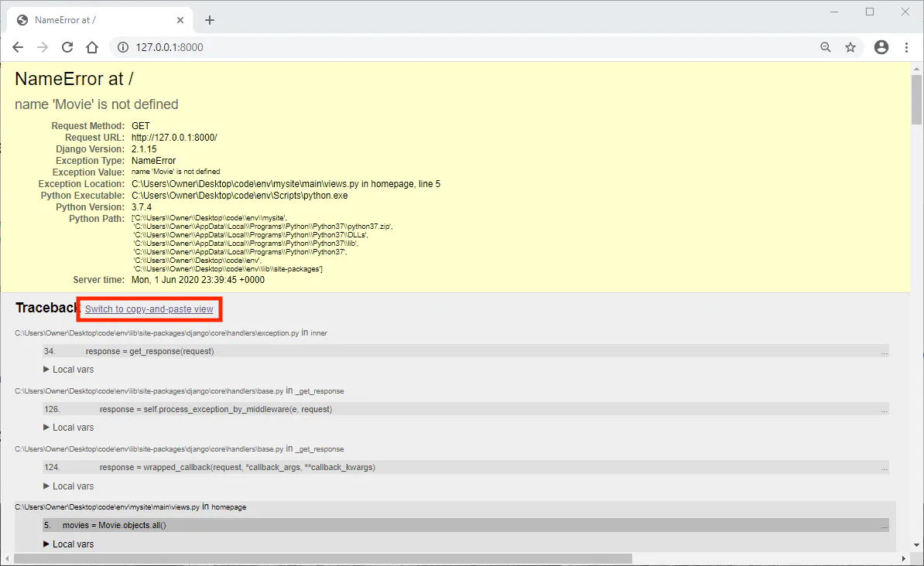
Task: Click the zoom magnifier icon in toolbar
Action: 825,47
